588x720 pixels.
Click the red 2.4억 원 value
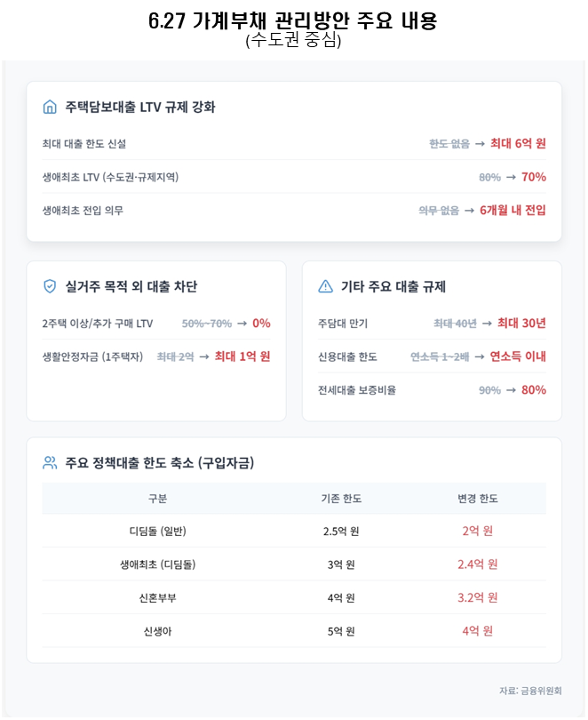tap(478, 564)
